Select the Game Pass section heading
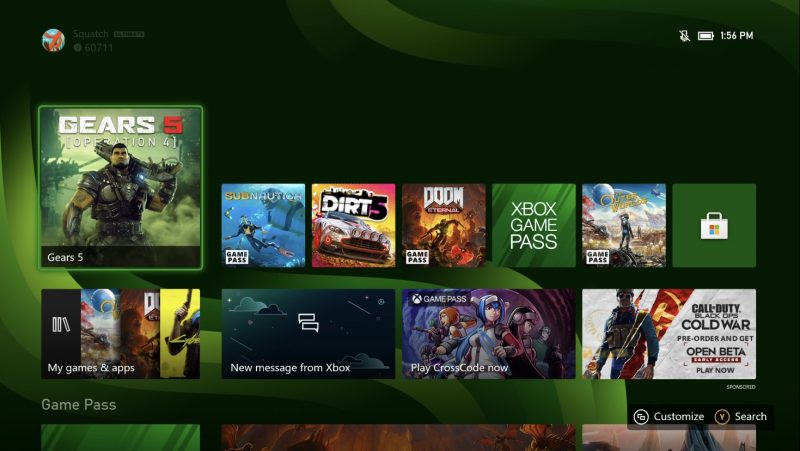 tap(79, 405)
